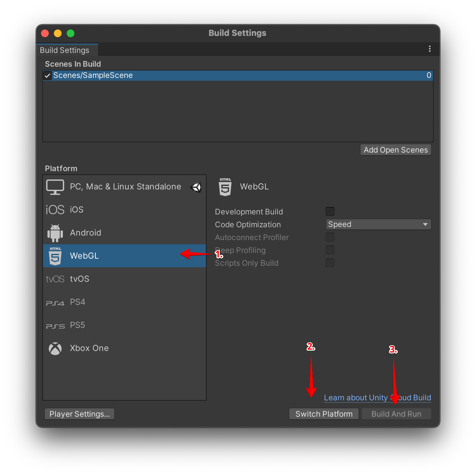This screenshot has width=476, height=475.
Task: Close the Build Settings window
Action: tap(45, 33)
